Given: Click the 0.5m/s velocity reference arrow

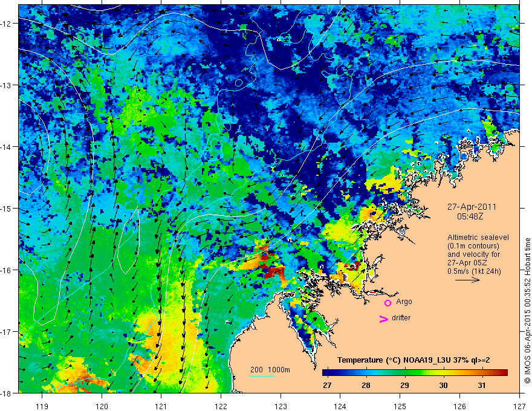Looking at the screenshot, I should (467, 280).
